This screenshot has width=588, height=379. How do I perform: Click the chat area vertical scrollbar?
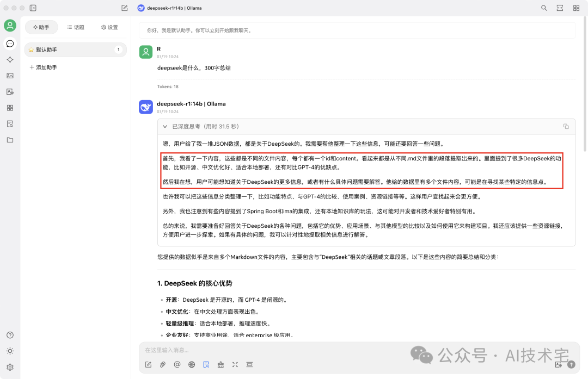585,84
